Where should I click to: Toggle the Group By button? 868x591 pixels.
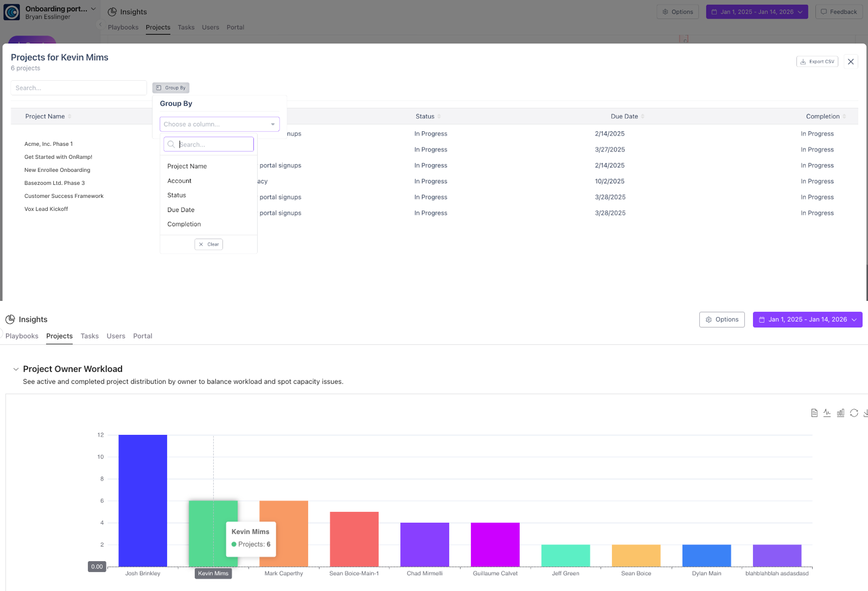click(x=171, y=88)
